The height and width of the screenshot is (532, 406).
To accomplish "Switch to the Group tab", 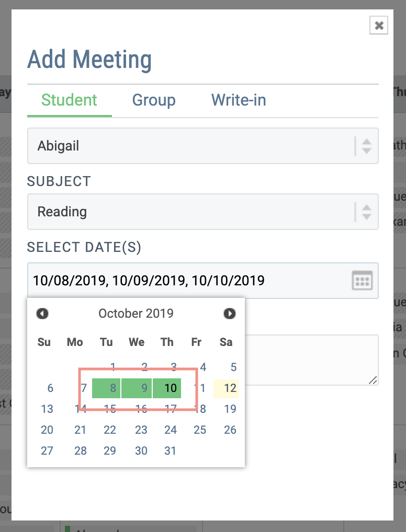I will click(154, 100).
